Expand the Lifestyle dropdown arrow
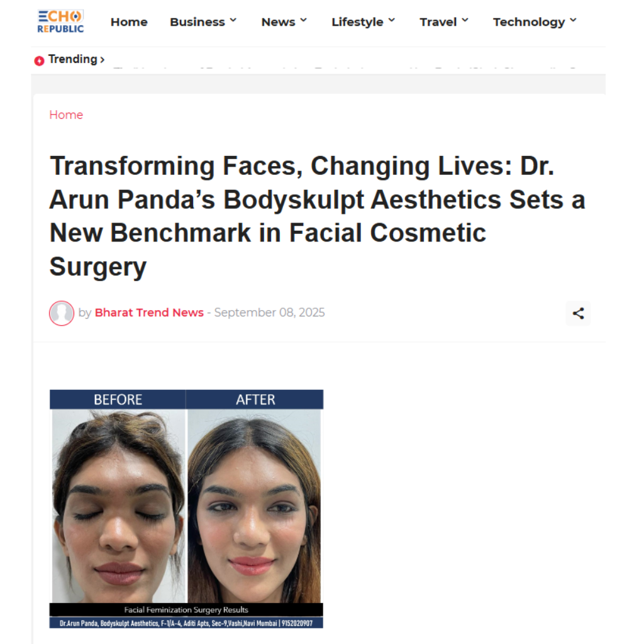 pyautogui.click(x=392, y=20)
